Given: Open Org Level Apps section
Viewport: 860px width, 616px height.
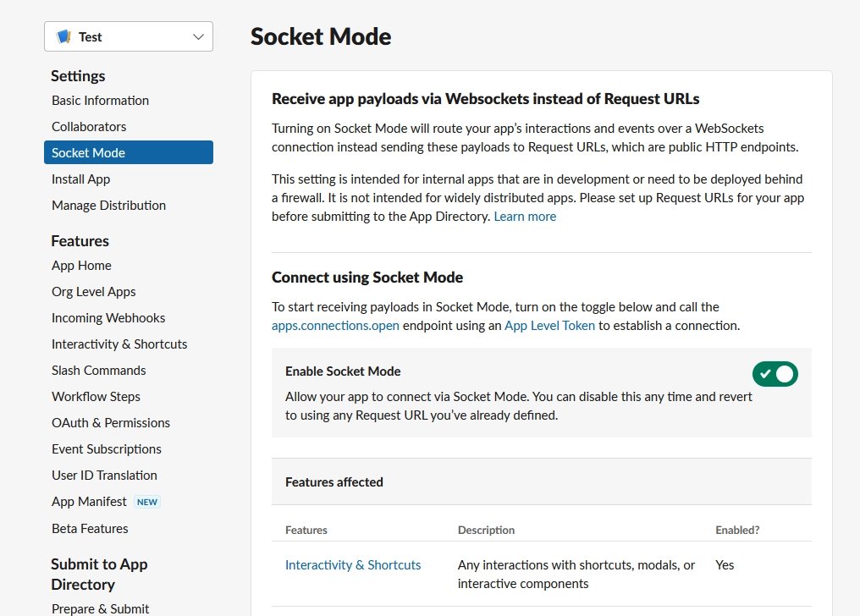Looking at the screenshot, I should pos(93,291).
